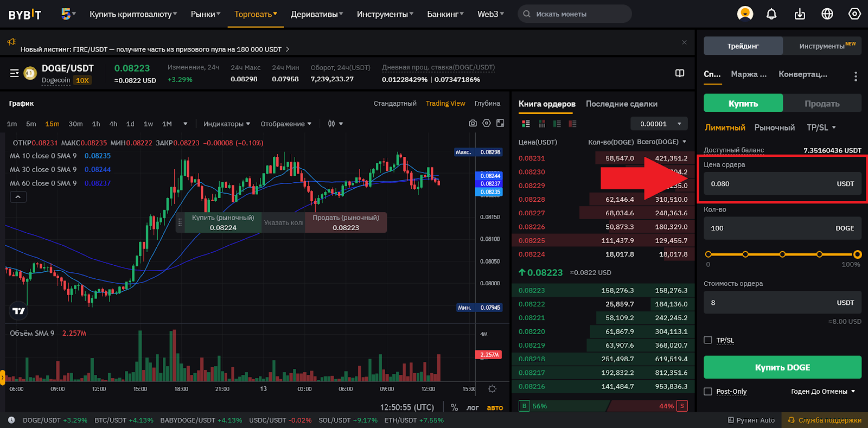Image resolution: width=868 pixels, height=428 pixels.
Task: Open Всего(DOGE) column dropdown
Action: (x=662, y=142)
